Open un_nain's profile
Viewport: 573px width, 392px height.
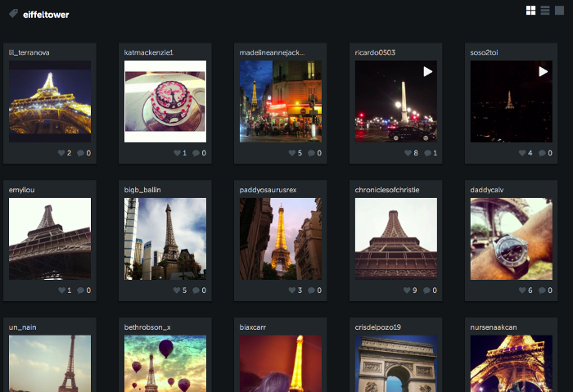tap(23, 327)
